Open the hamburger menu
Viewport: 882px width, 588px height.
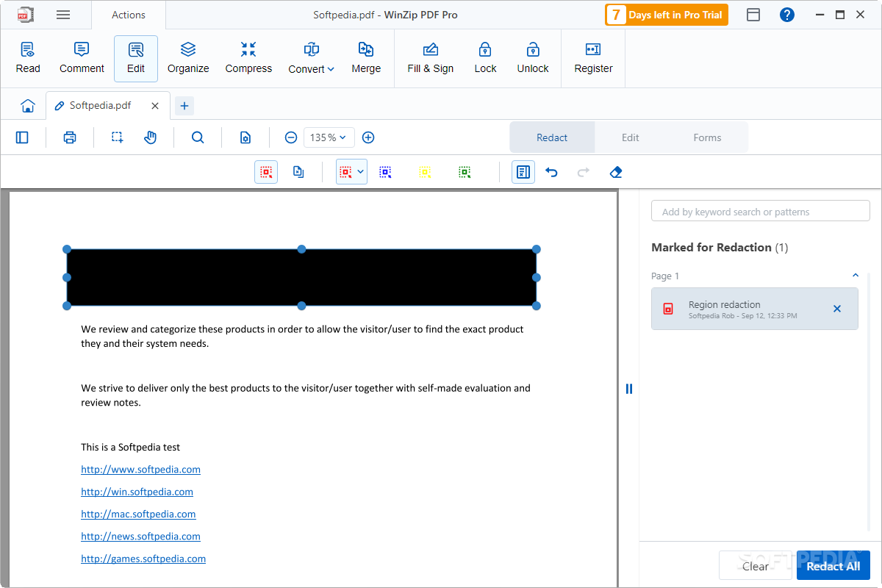(x=63, y=15)
